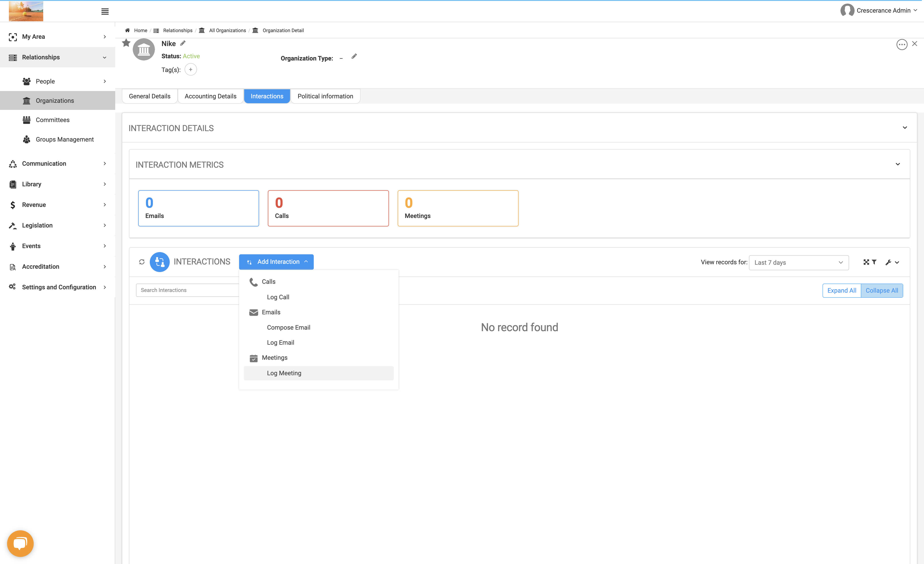Close the organization detail view
924x564 pixels.
pos(915,43)
